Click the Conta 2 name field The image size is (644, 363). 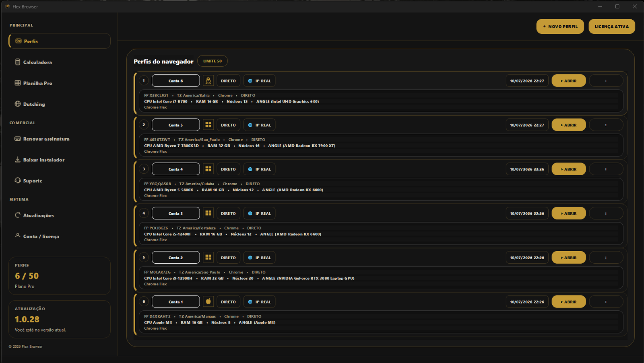(x=175, y=258)
